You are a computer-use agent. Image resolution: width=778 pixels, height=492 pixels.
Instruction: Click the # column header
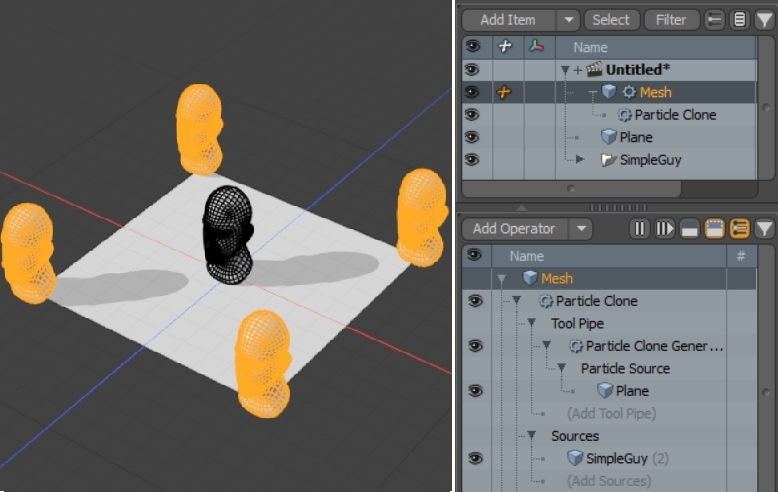(741, 256)
